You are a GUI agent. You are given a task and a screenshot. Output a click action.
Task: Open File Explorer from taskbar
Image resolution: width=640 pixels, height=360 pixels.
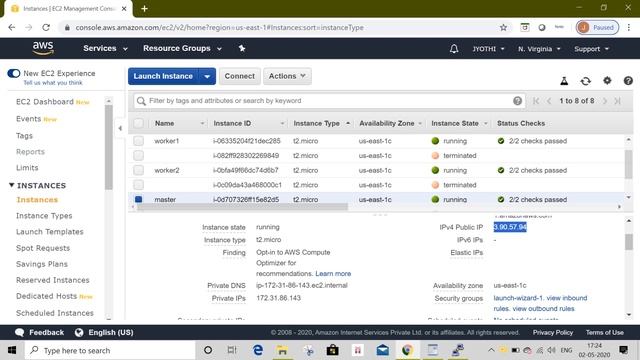(x=282, y=350)
